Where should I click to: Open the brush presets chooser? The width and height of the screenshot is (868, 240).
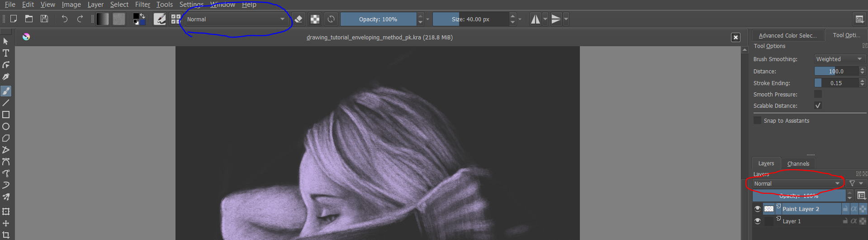coord(176,19)
